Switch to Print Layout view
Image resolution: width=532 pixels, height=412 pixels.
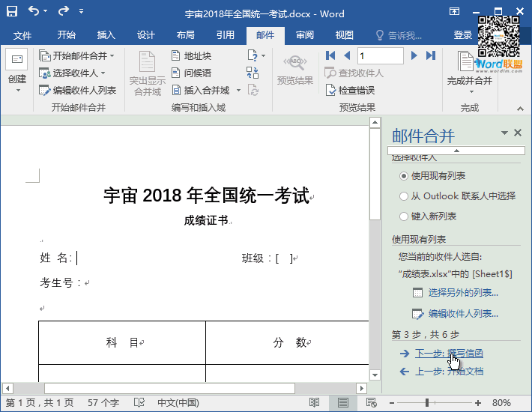(x=342, y=403)
